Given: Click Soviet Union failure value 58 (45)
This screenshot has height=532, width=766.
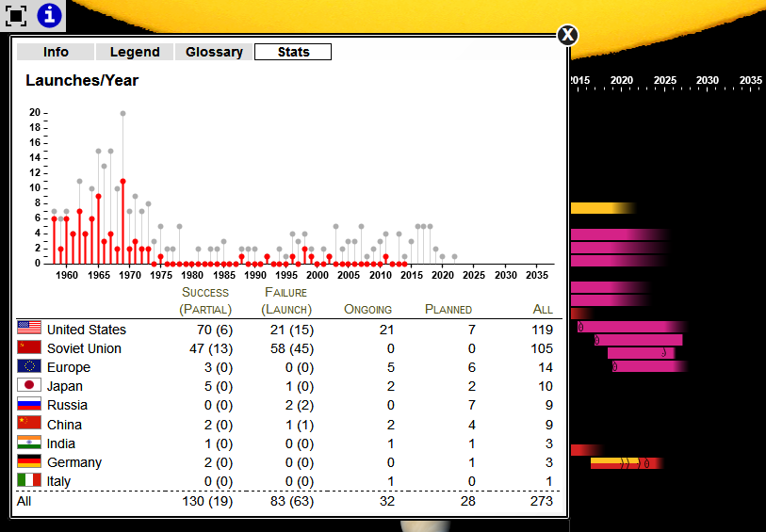Looking at the screenshot, I should pos(292,348).
